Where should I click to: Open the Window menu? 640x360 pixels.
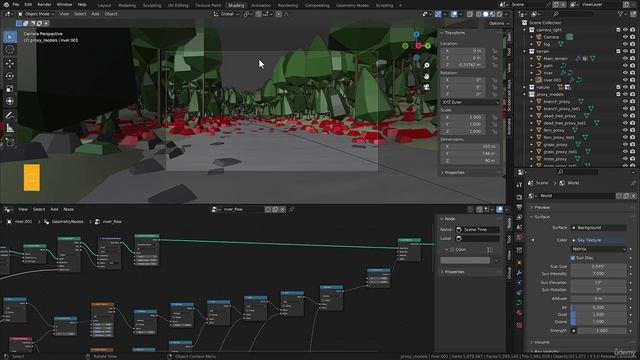[x=64, y=4]
